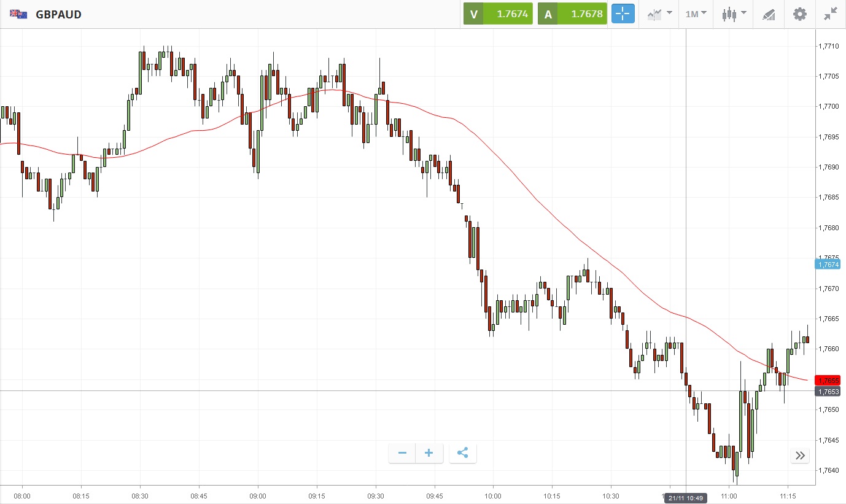Click the share chart icon
Viewport: 846px width, 504px height.
[463, 454]
